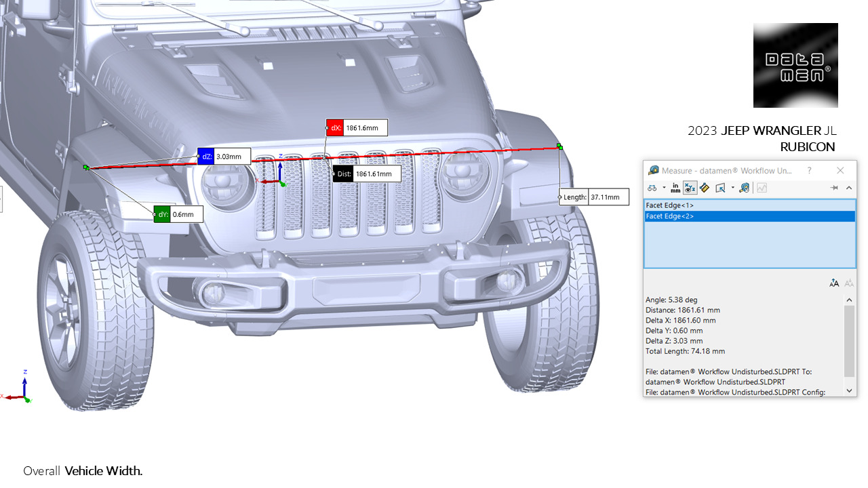This screenshot has width=868, height=488.
Task: Select Facet Edge<2> in selection list
Action: pos(749,216)
